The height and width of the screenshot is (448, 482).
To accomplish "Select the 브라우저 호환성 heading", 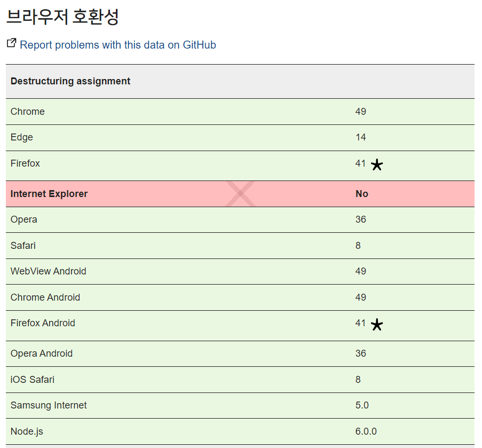I will (62, 17).
